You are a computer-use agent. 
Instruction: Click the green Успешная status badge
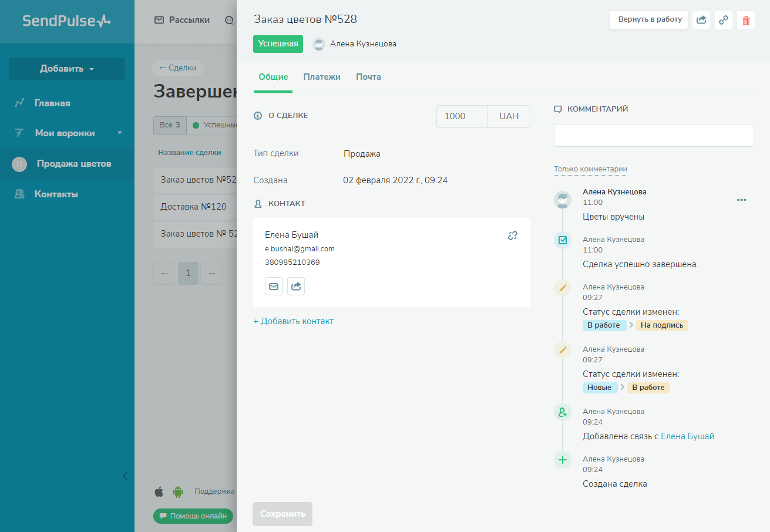[278, 44]
